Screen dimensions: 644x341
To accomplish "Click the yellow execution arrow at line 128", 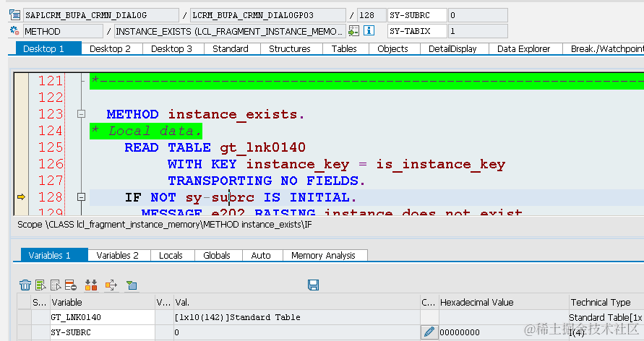I will [21, 197].
